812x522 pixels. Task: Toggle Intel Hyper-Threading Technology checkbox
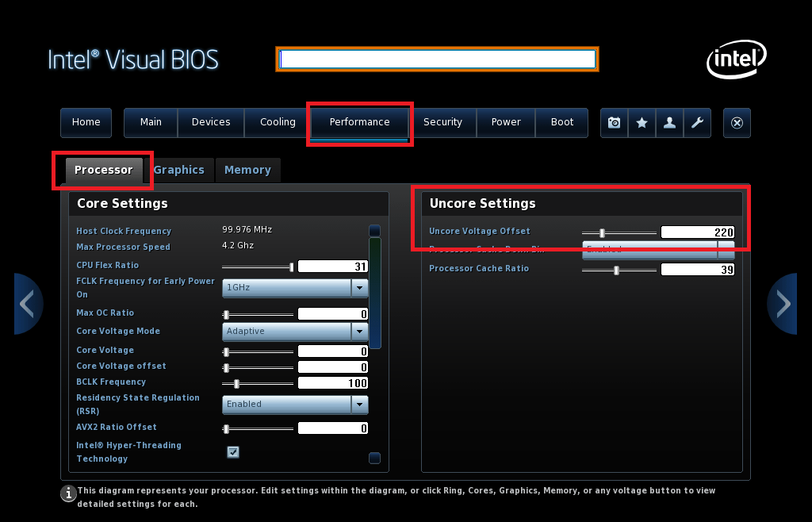[x=233, y=452]
